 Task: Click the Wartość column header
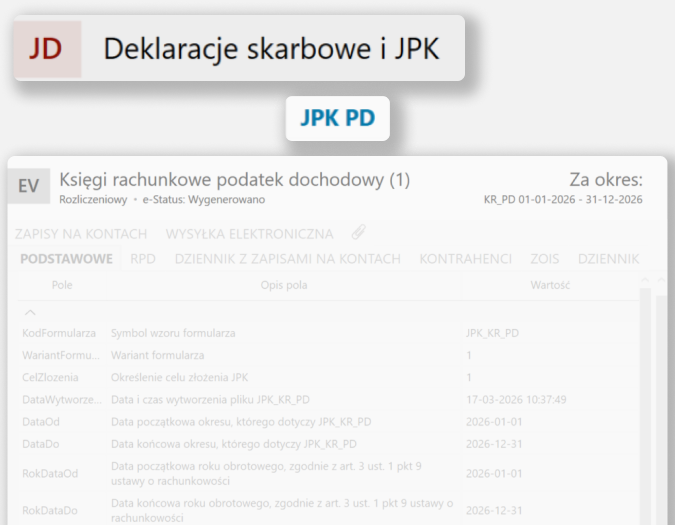[x=549, y=285]
